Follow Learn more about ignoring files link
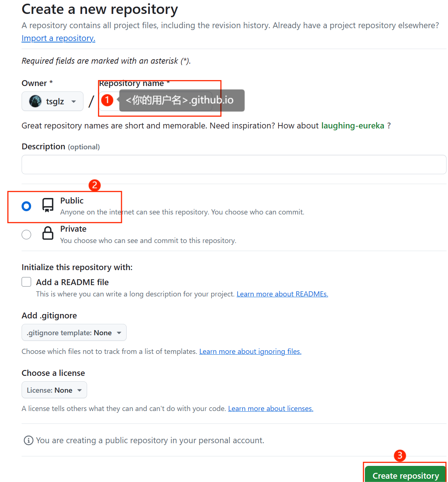 (x=250, y=351)
